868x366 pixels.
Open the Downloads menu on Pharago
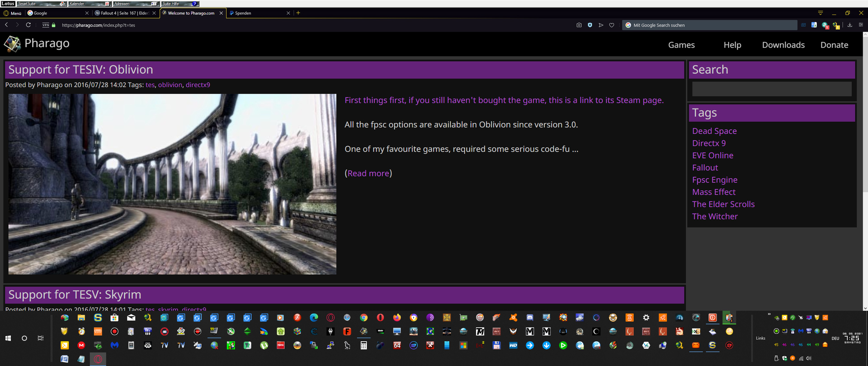tap(783, 45)
